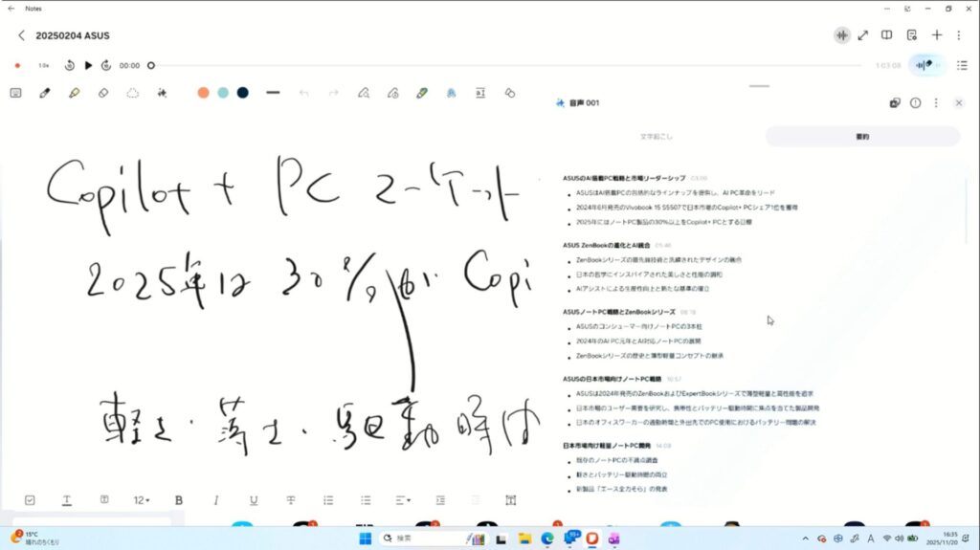This screenshot has width=980, height=550.
Task: Select the pen drawing tool
Action: click(44, 93)
